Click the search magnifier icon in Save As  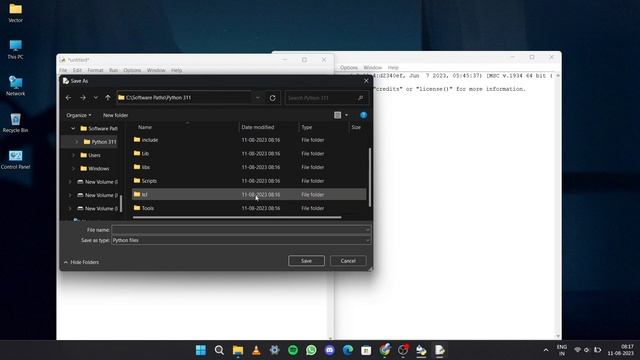click(x=360, y=98)
